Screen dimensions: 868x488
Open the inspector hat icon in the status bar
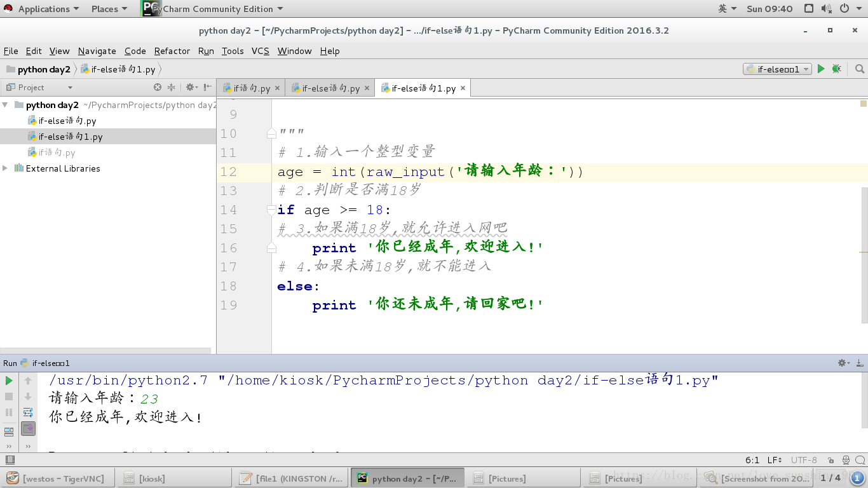846,460
